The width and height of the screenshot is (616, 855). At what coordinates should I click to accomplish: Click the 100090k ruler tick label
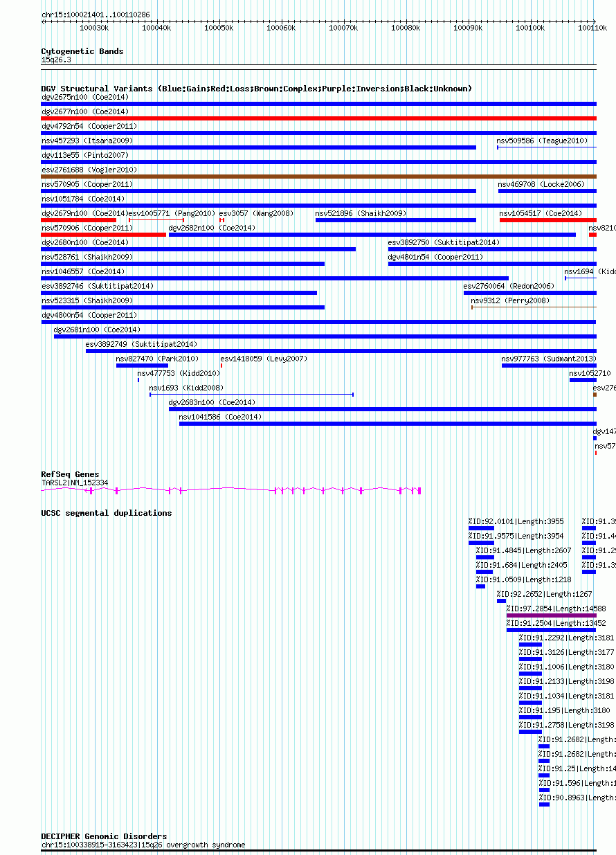pos(467,28)
